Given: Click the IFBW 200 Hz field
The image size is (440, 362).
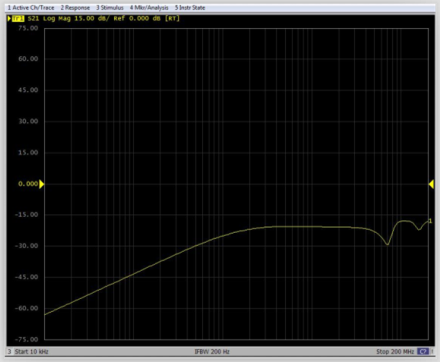Looking at the screenshot, I should tap(212, 352).
